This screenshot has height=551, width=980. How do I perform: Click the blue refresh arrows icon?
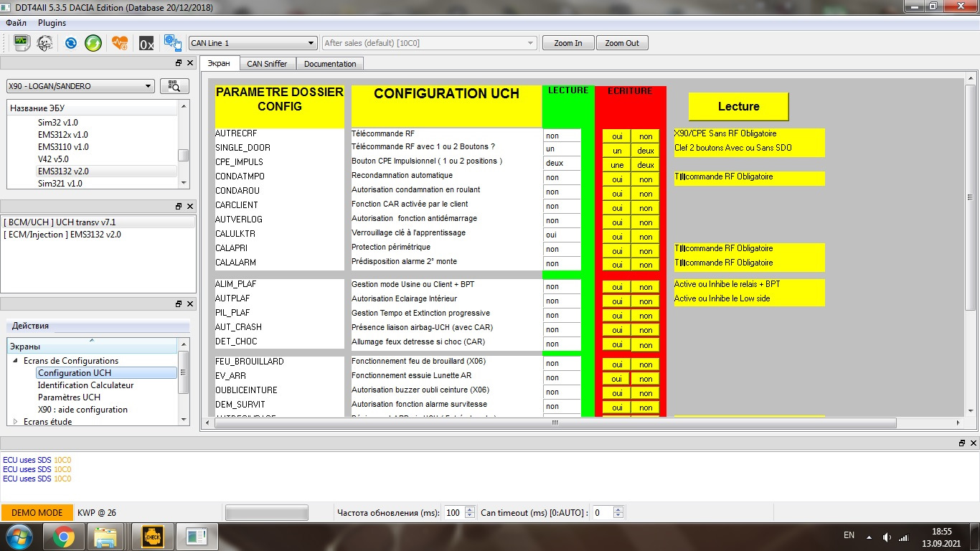[x=70, y=43]
